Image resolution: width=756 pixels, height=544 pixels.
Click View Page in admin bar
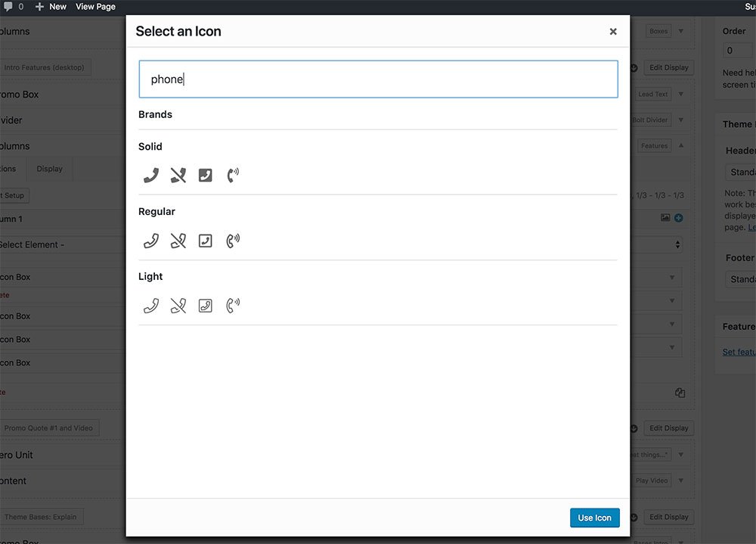point(95,7)
